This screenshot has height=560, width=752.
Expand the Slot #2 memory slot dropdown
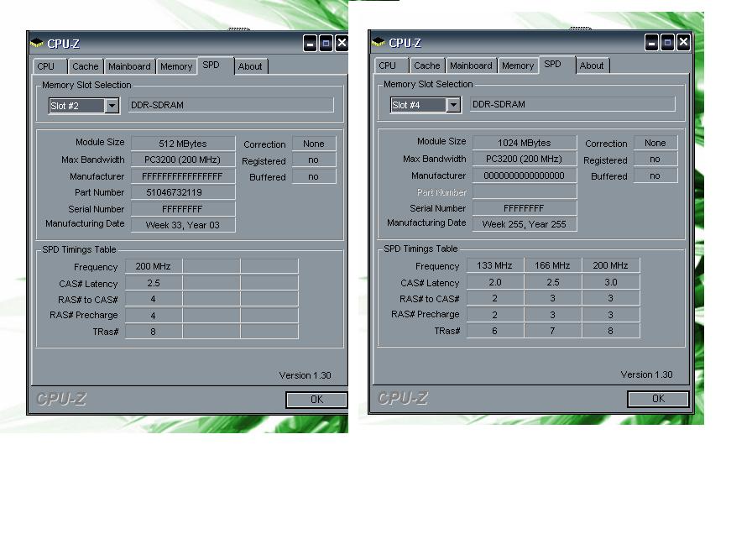coord(112,106)
